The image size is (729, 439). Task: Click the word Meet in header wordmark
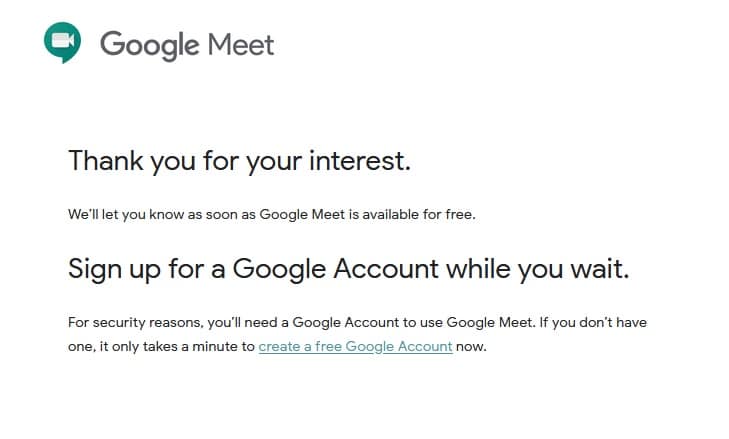(x=241, y=45)
